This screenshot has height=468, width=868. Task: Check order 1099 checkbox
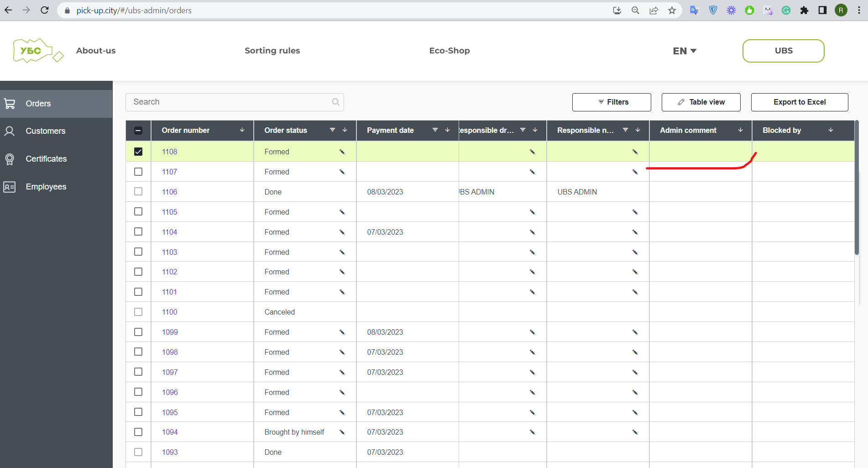138,332
